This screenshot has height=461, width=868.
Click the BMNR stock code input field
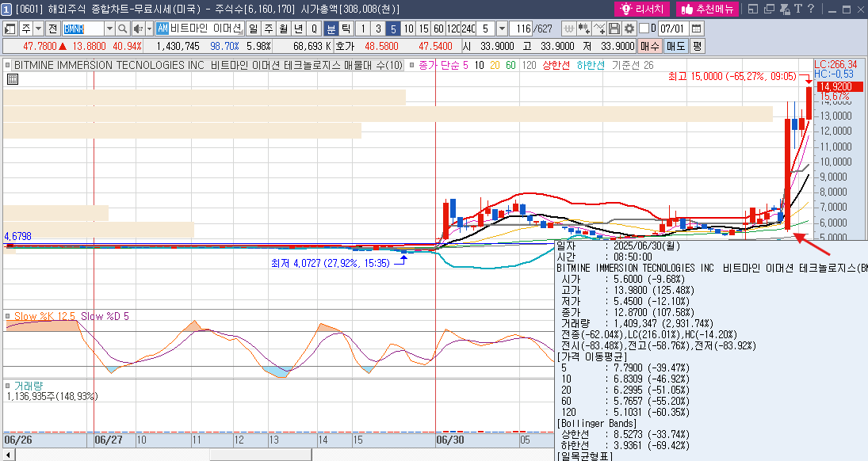click(x=83, y=29)
